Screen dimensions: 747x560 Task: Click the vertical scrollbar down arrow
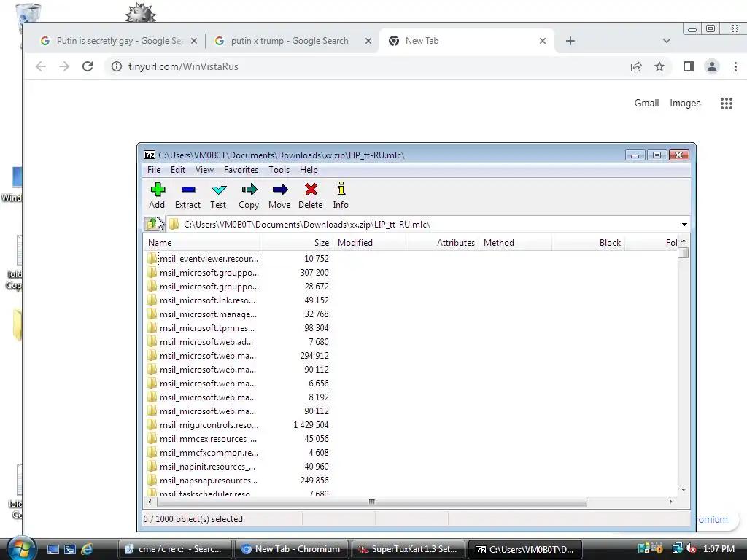(684, 490)
